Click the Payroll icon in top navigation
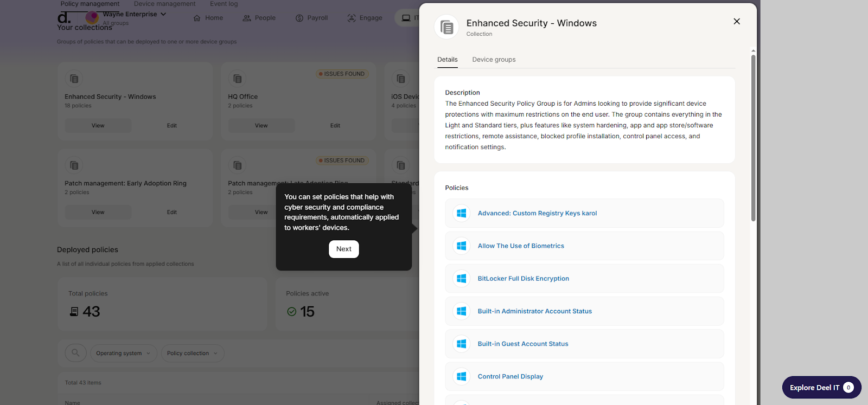 coord(299,18)
